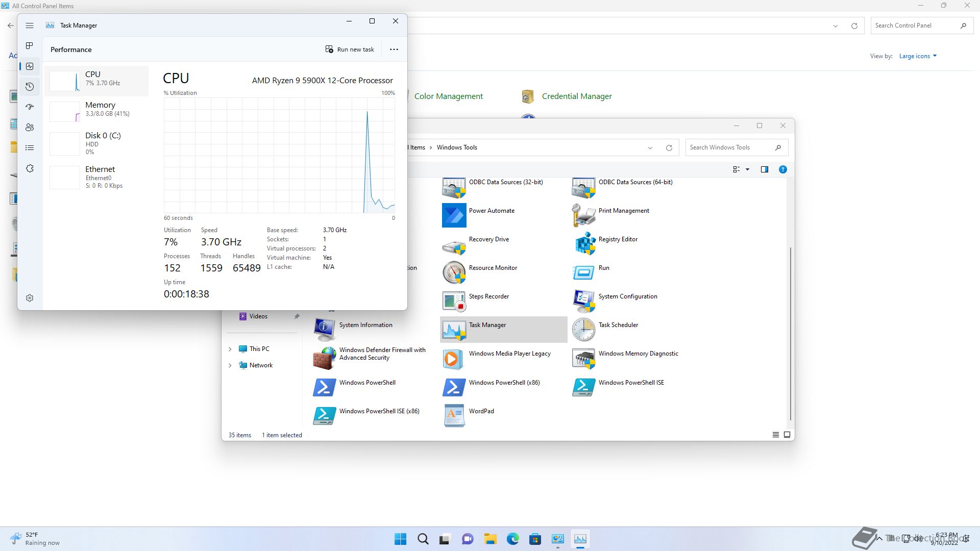The width and height of the screenshot is (980, 551).
Task: Switch Windows Tools to large thumbnails view
Action: [x=787, y=435]
